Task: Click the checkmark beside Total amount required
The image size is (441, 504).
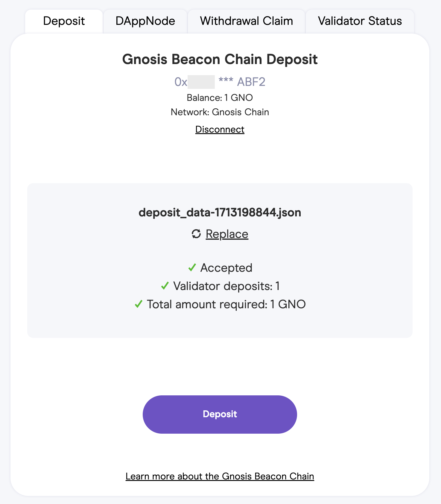Action: pos(139,304)
